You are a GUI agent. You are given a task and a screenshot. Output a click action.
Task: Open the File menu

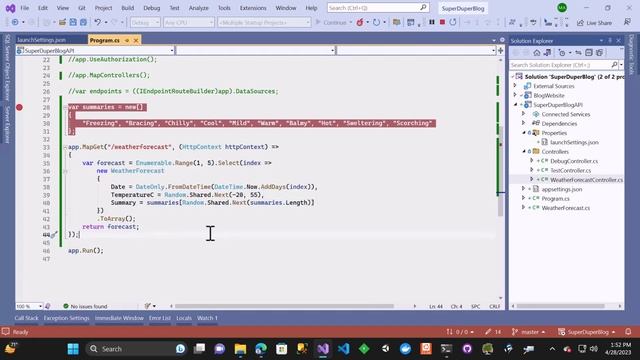point(25,8)
